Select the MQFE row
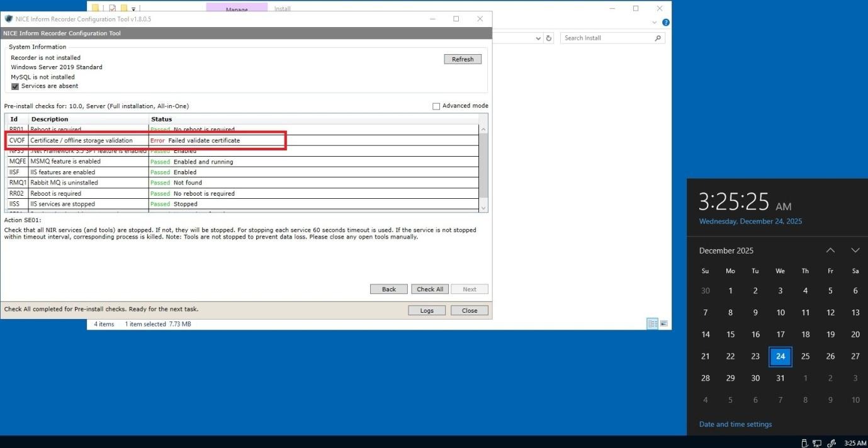This screenshot has width=868, height=448. pos(242,162)
